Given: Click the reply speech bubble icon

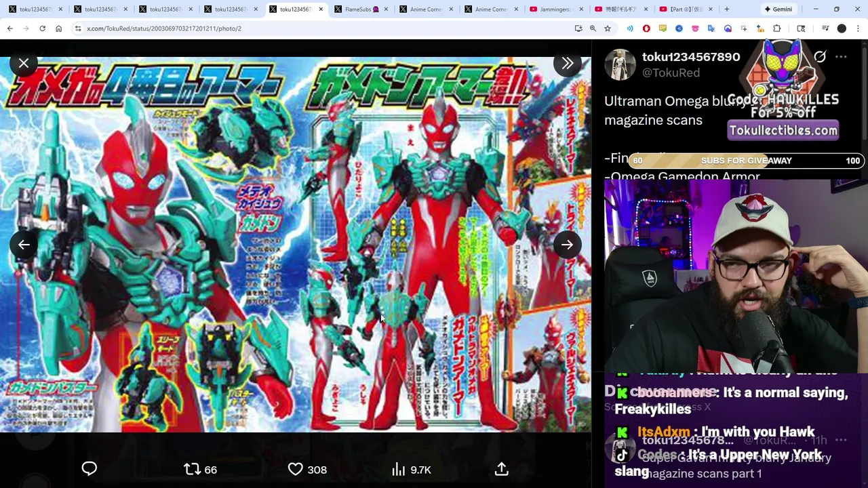Looking at the screenshot, I should click(90, 469).
